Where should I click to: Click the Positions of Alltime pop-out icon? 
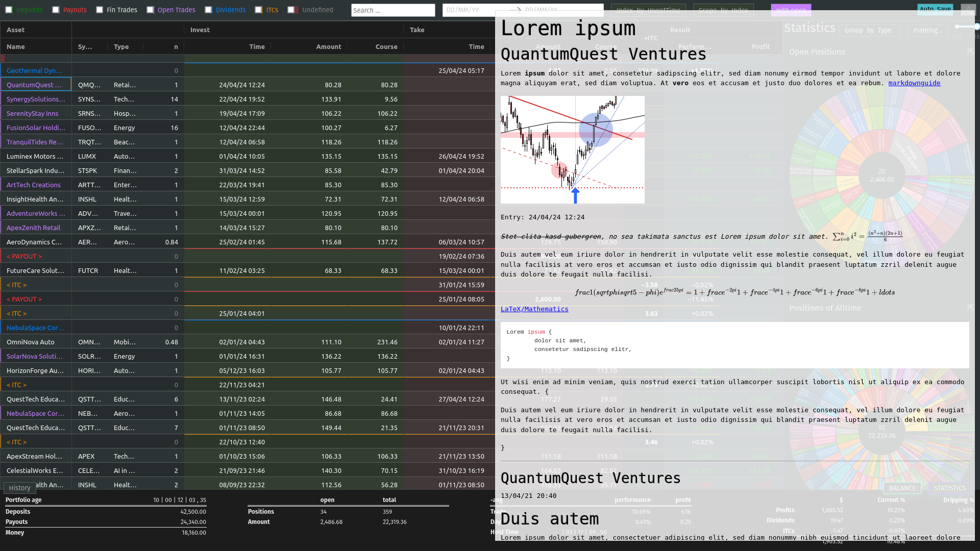[x=970, y=308]
